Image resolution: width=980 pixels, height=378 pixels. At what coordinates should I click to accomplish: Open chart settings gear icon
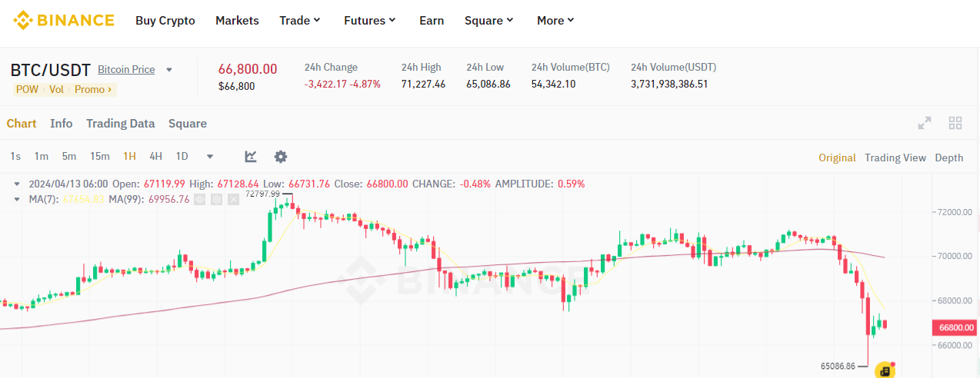click(x=281, y=157)
